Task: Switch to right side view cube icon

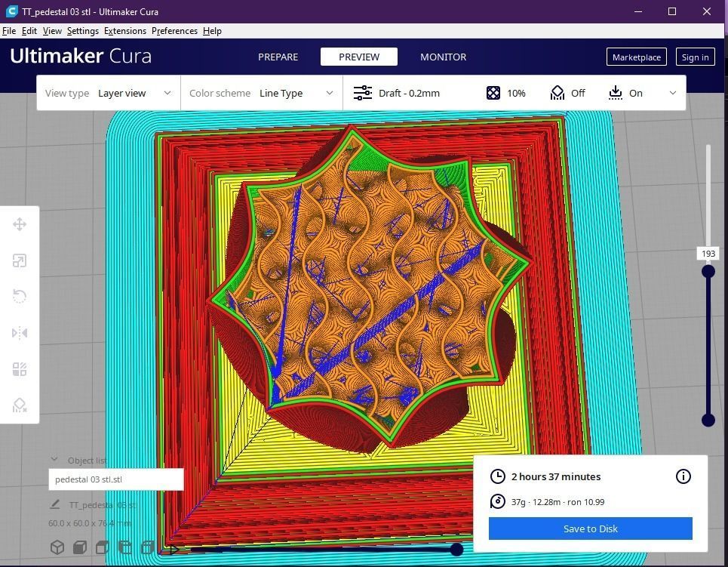Action: point(147,547)
